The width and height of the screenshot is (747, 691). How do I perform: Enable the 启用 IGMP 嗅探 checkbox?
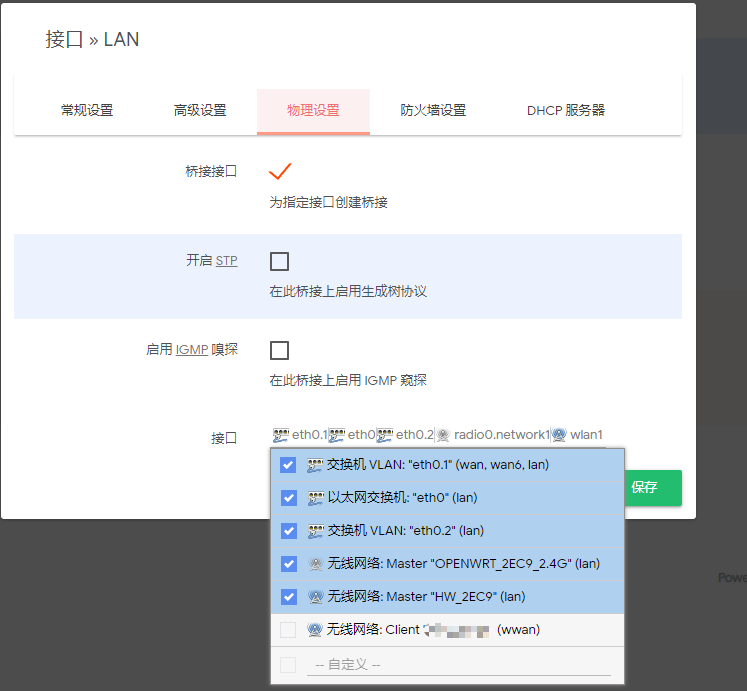coord(280,350)
